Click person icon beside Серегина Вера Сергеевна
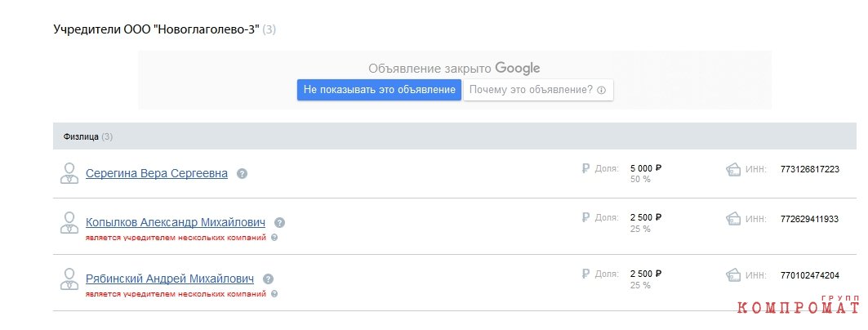Viewport: 868px width, 330px height. (69, 173)
